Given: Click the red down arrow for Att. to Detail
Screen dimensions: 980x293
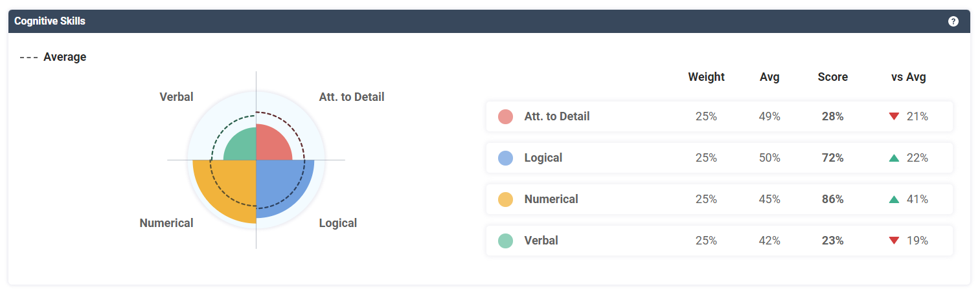Looking at the screenshot, I should pos(894,116).
